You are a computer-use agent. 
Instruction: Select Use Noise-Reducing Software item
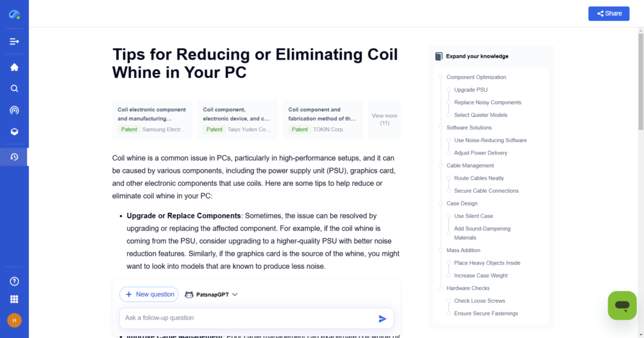(x=490, y=140)
